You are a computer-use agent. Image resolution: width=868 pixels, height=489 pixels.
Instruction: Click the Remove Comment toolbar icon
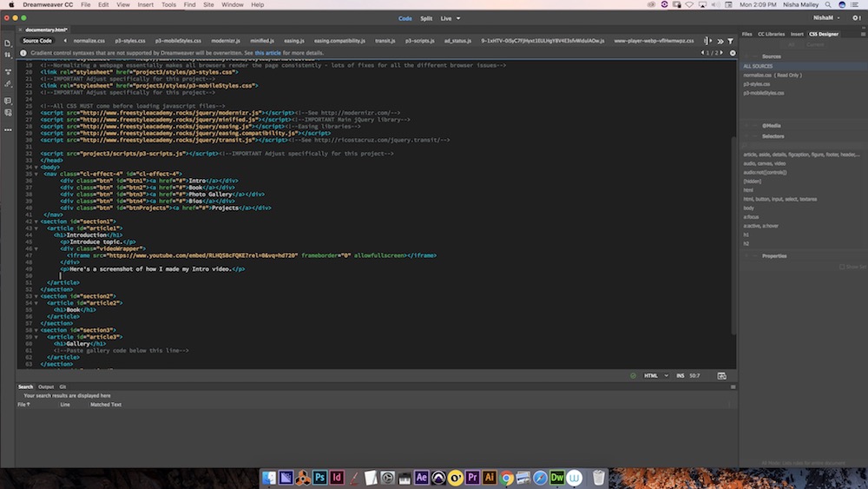(8, 112)
